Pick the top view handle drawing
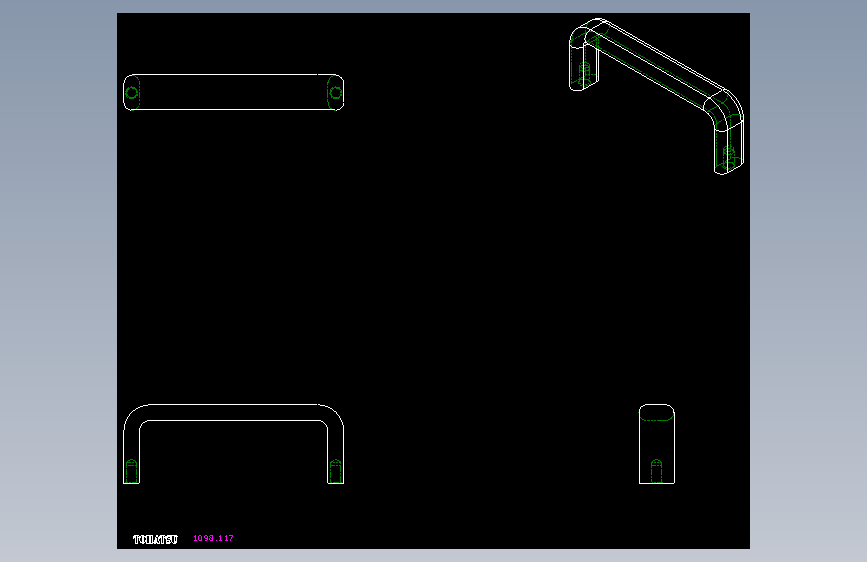Image resolution: width=867 pixels, height=562 pixels. [233, 92]
